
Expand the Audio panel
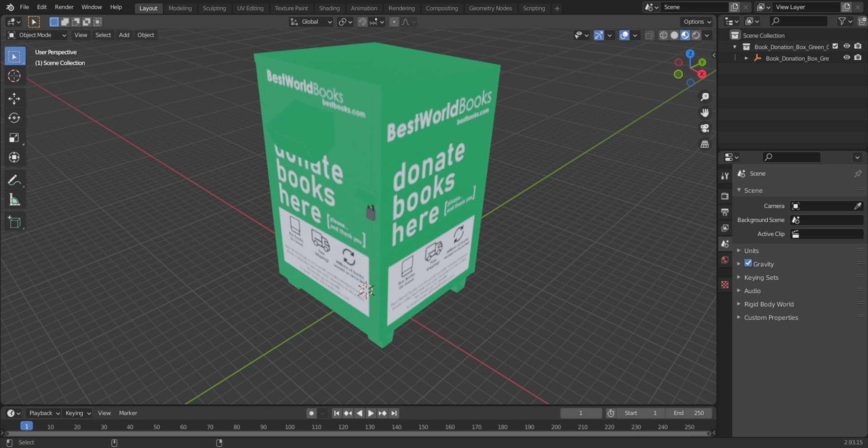752,291
